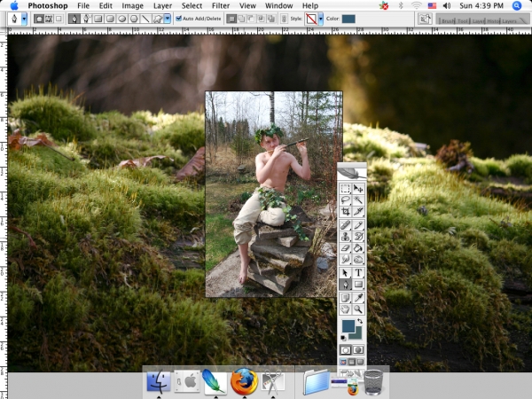Click Color swatch in options bar

point(348,19)
